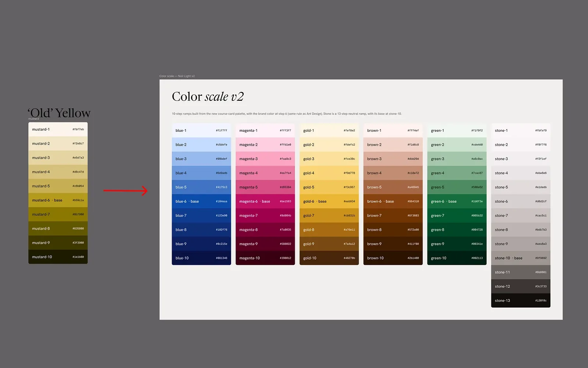This screenshot has height=368, width=588.
Task: Click the brown-7 swatch
Action: [x=393, y=216]
